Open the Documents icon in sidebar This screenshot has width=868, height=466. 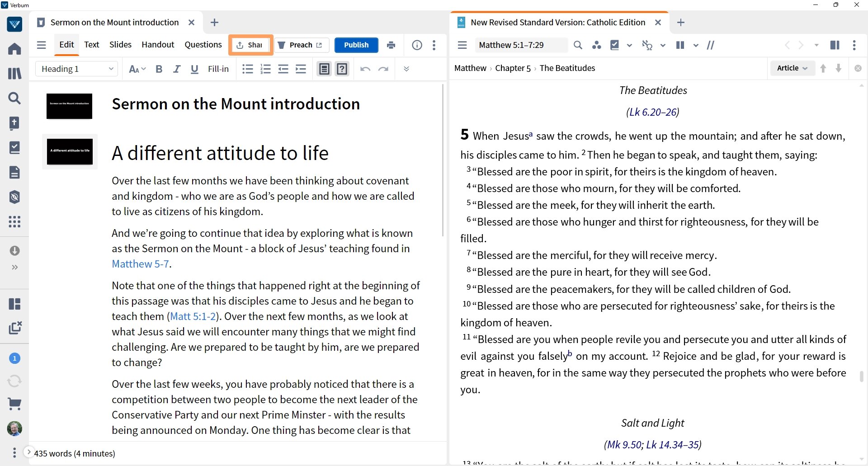tap(14, 172)
